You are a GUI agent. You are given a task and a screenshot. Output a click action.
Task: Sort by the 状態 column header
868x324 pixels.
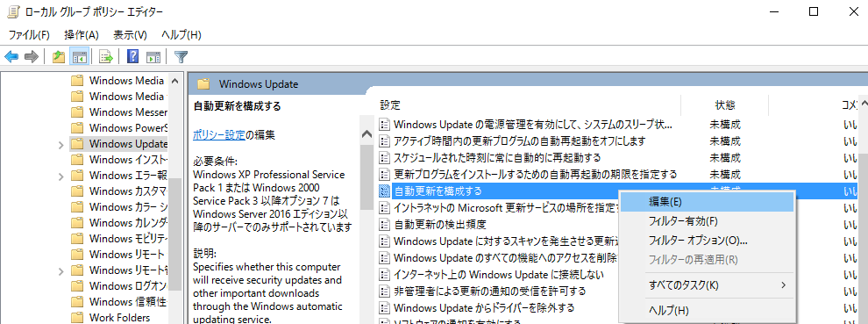pyautogui.click(x=724, y=104)
